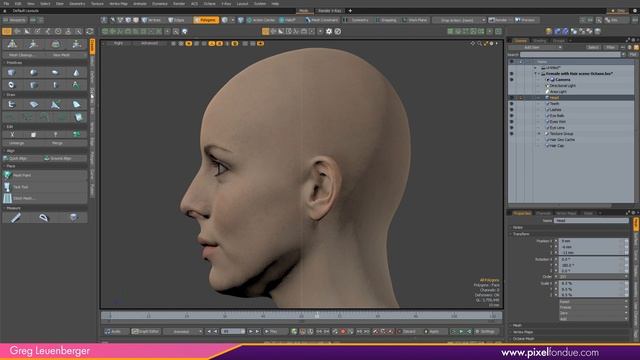Activate Polygons selection mode button
Screen dimensions: 640x360
click(x=206, y=20)
